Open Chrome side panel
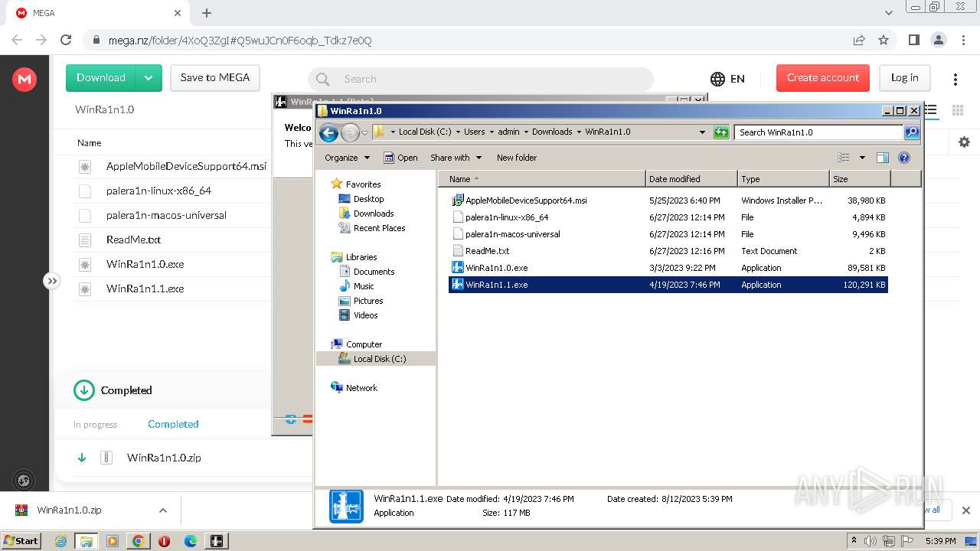Screen dimensions: 980x551 tap(914, 41)
